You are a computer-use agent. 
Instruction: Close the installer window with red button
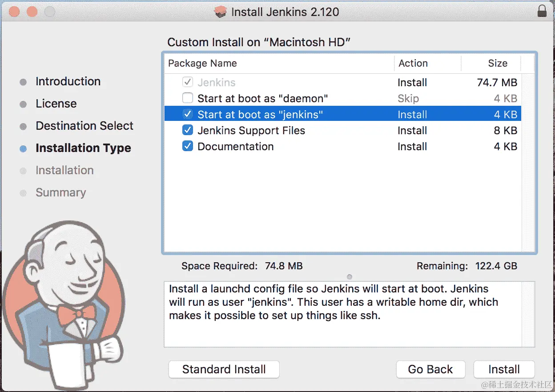point(14,12)
